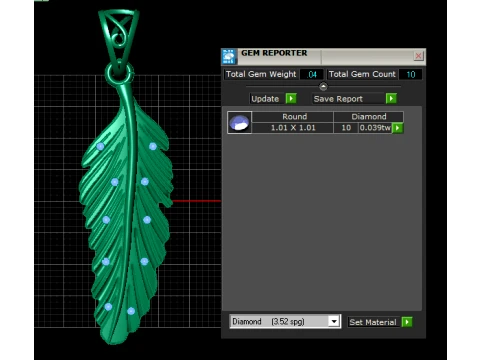Click the Gem Reporter panel icon
This screenshot has width=480, height=360.
(x=229, y=57)
